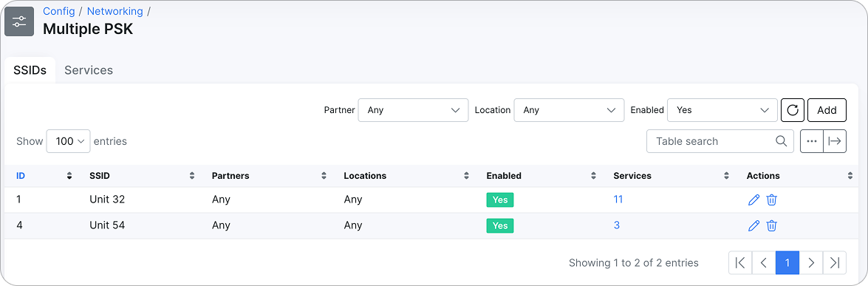
Task: Open the Enabled filter dropdown
Action: [x=722, y=110]
